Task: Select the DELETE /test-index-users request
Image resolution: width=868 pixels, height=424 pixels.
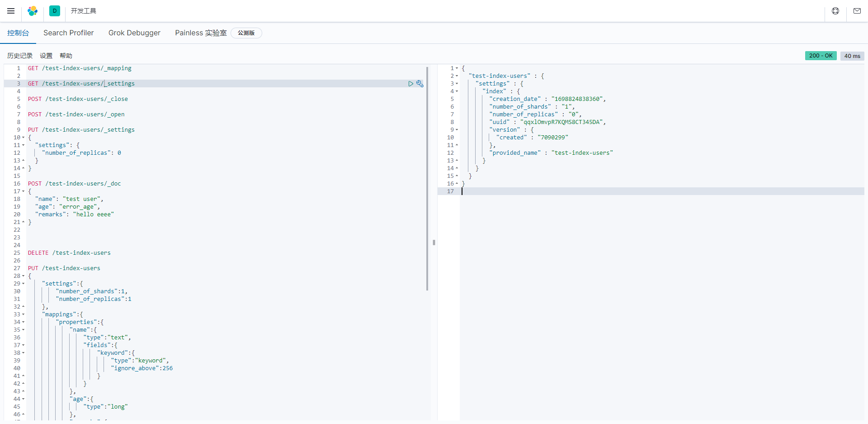Action: [69, 253]
